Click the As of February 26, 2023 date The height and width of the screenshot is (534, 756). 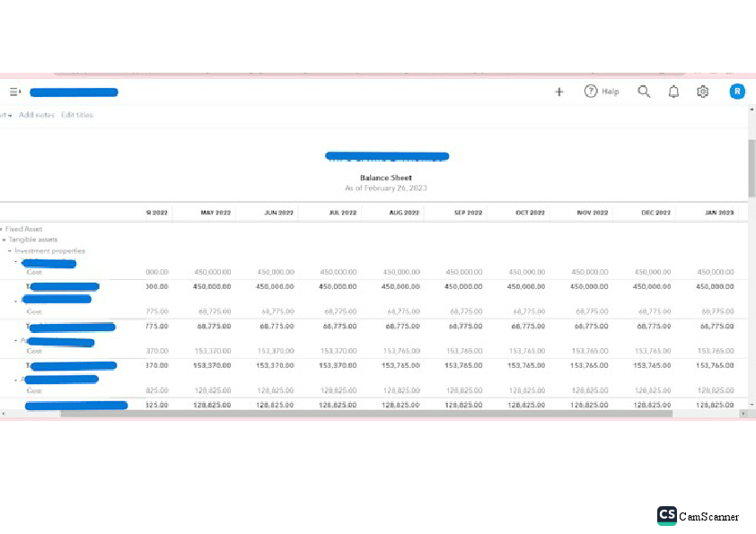[x=386, y=188]
